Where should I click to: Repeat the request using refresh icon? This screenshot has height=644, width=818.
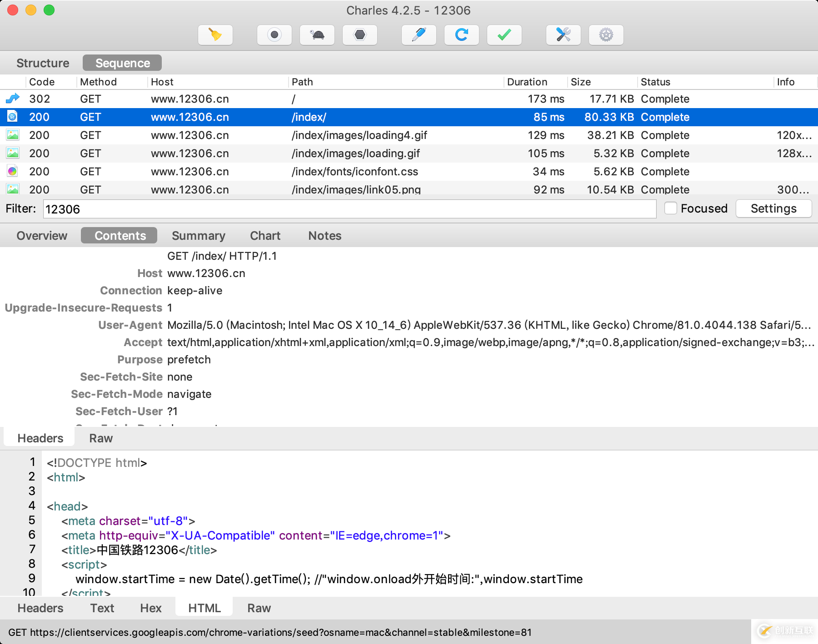[x=461, y=35]
